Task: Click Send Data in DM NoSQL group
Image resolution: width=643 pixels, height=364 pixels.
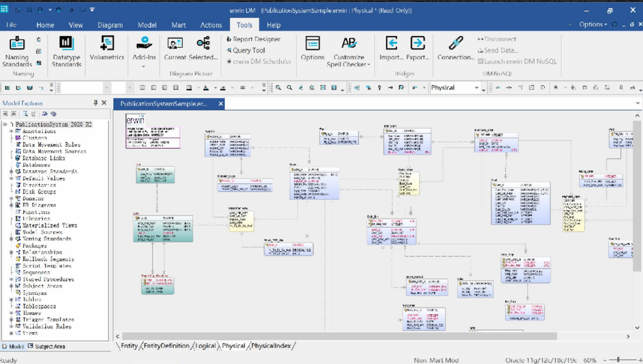Action: (497, 50)
